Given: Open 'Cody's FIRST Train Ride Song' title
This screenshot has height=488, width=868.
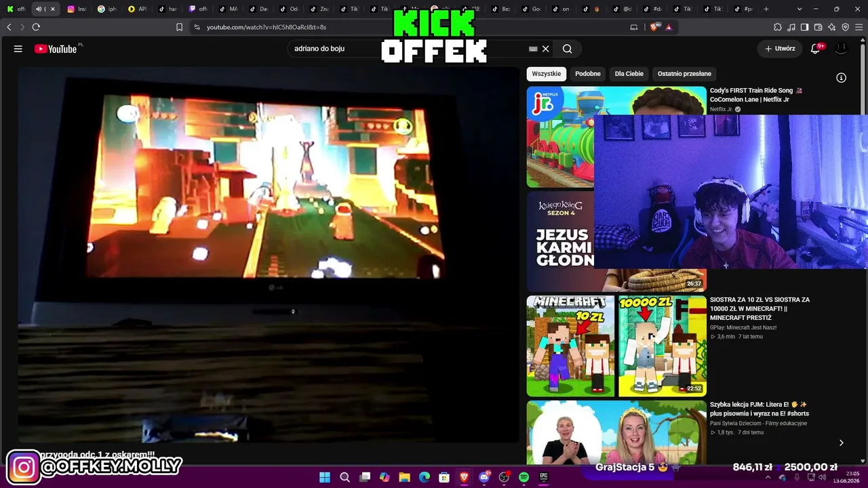Looking at the screenshot, I should [756, 95].
